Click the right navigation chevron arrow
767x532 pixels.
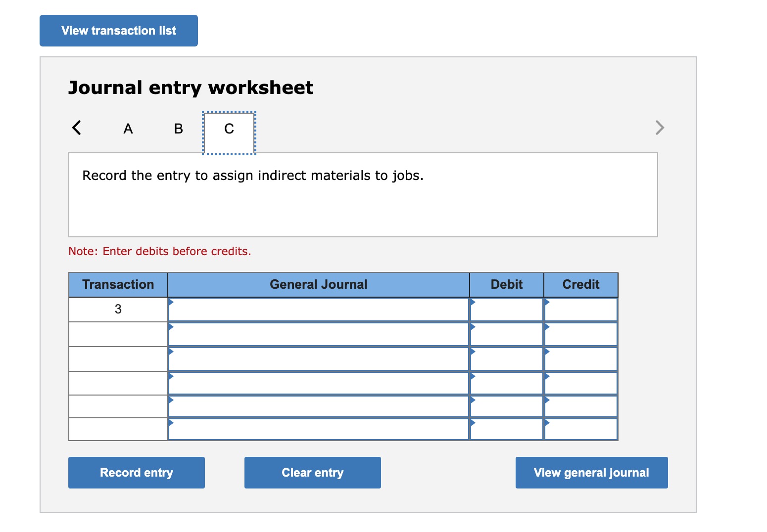(x=660, y=128)
